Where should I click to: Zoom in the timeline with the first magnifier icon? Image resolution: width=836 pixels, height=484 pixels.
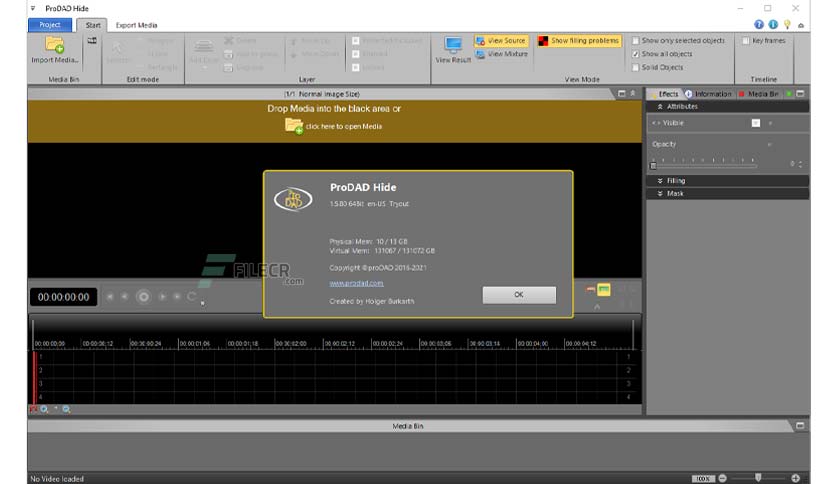(x=45, y=409)
